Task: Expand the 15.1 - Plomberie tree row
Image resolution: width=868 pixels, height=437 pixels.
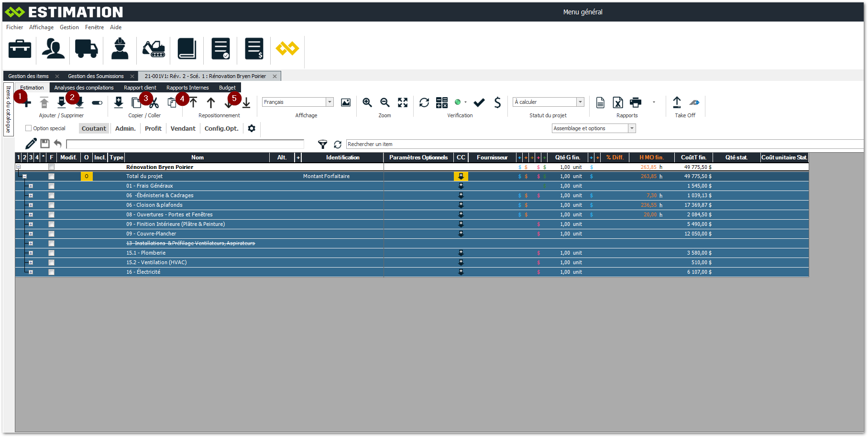Action: pyautogui.click(x=31, y=253)
